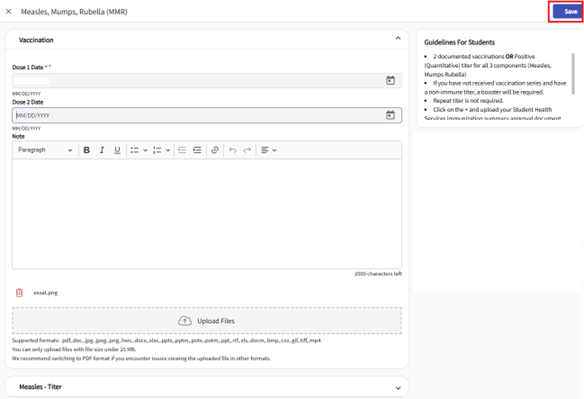Screen dimensions: 584x399
Task: Delete the uploaded file with trash icon
Action: (19, 293)
